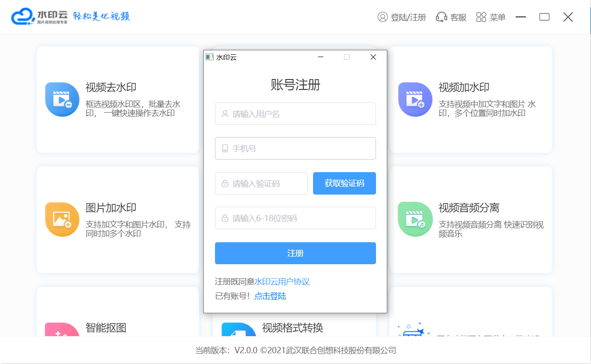Click the 视频去水印 blue icon

tap(62, 99)
